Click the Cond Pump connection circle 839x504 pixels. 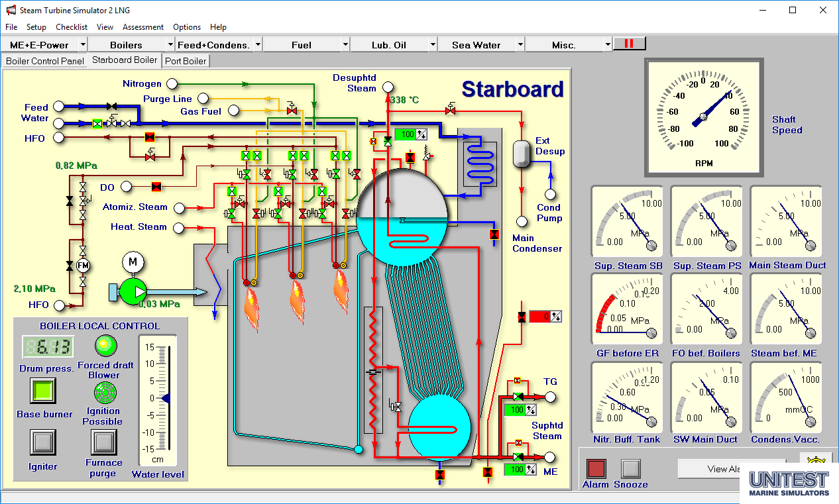[x=549, y=194]
